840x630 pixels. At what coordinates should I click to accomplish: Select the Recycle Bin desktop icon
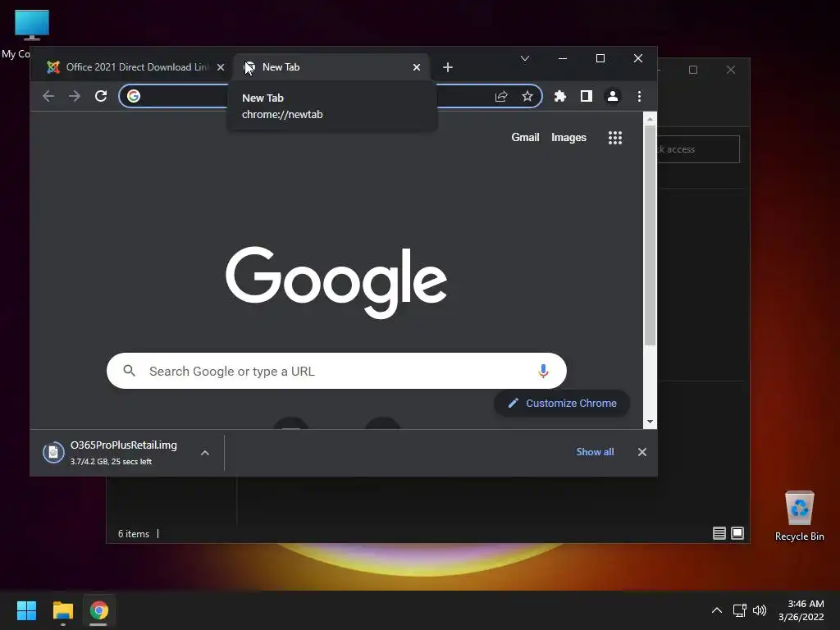coord(799,516)
